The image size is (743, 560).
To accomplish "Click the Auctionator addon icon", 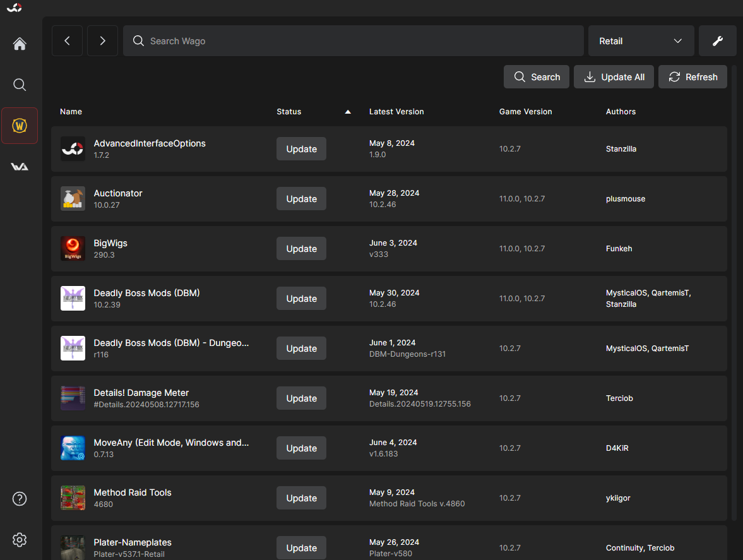I will click(x=73, y=198).
